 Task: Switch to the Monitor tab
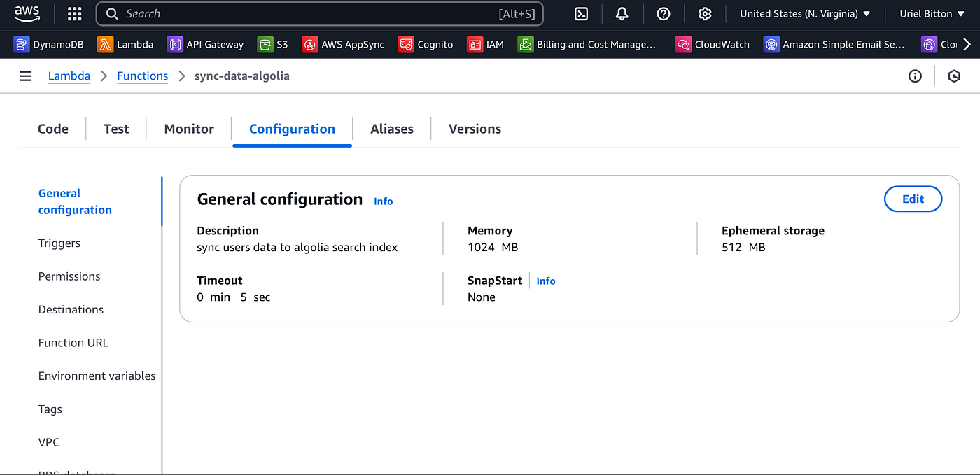(x=188, y=129)
